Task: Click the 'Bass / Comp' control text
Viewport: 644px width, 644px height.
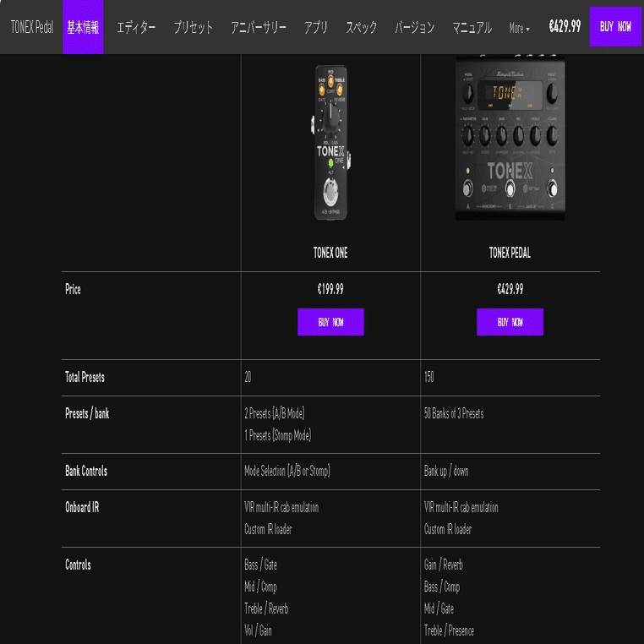Action: (442, 587)
